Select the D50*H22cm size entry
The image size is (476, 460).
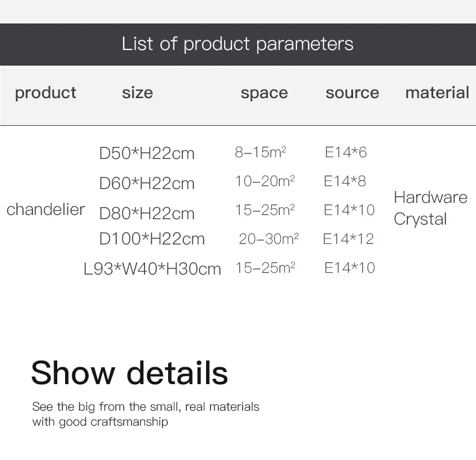(147, 154)
